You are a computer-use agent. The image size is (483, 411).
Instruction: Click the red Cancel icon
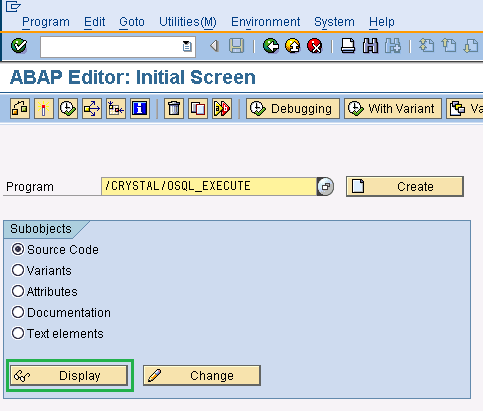tap(315, 46)
